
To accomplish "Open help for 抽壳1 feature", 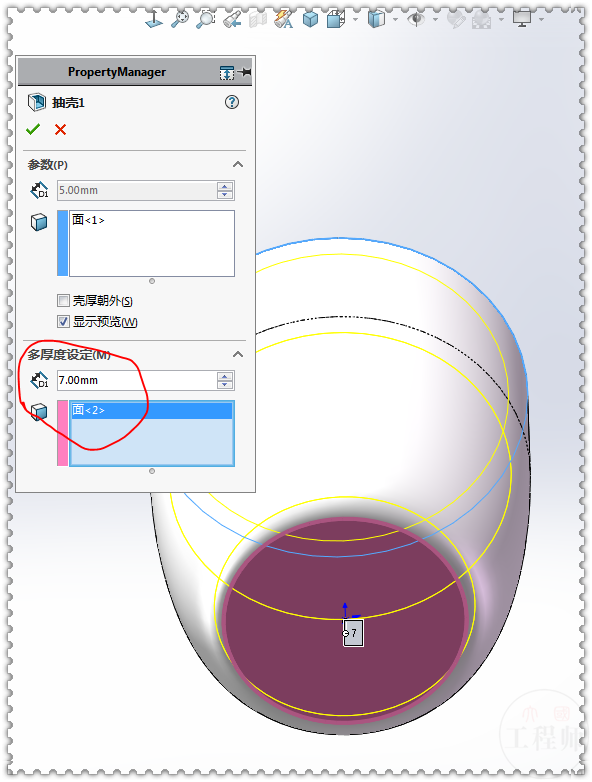I will [232, 102].
